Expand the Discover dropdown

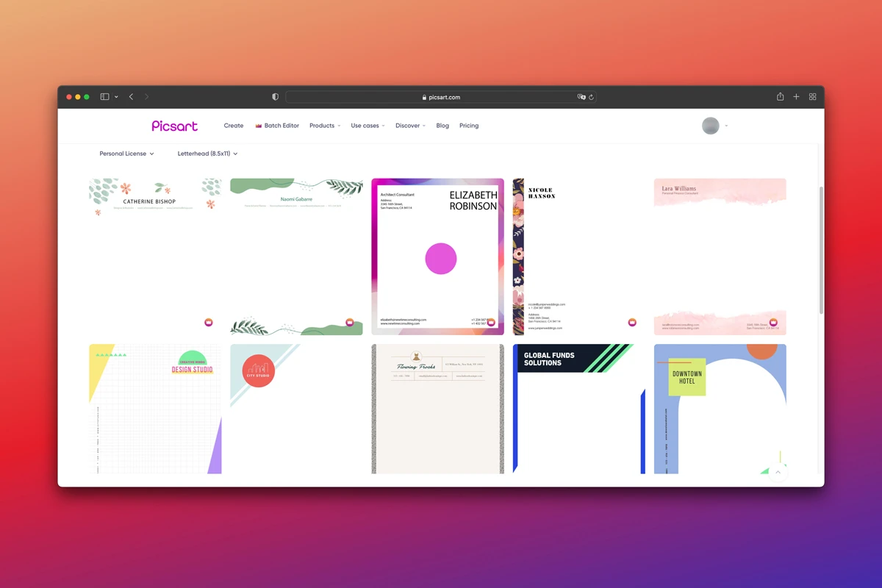(x=409, y=126)
